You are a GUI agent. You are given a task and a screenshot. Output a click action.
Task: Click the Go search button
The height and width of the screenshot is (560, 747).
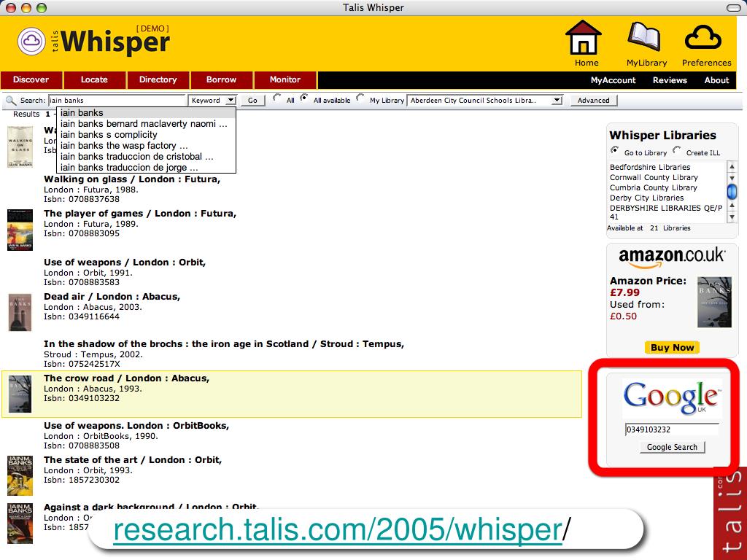click(x=252, y=101)
